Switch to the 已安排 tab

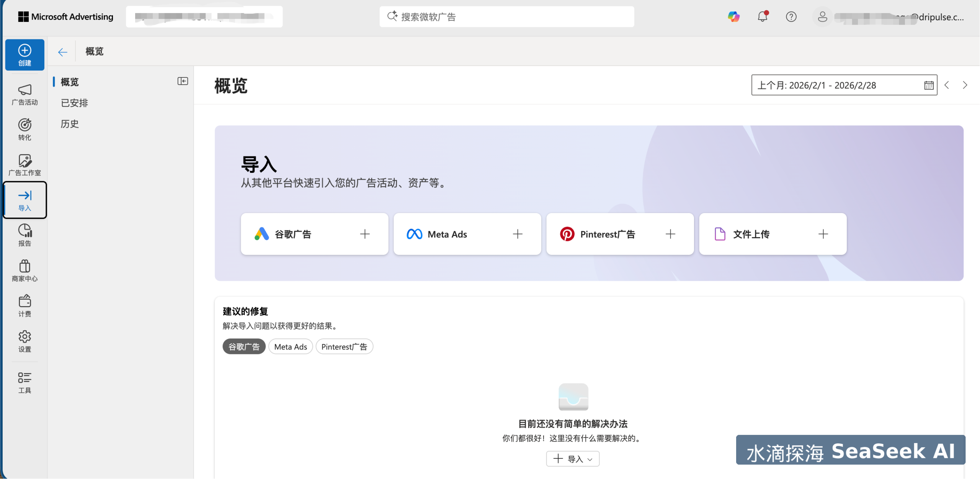click(74, 102)
